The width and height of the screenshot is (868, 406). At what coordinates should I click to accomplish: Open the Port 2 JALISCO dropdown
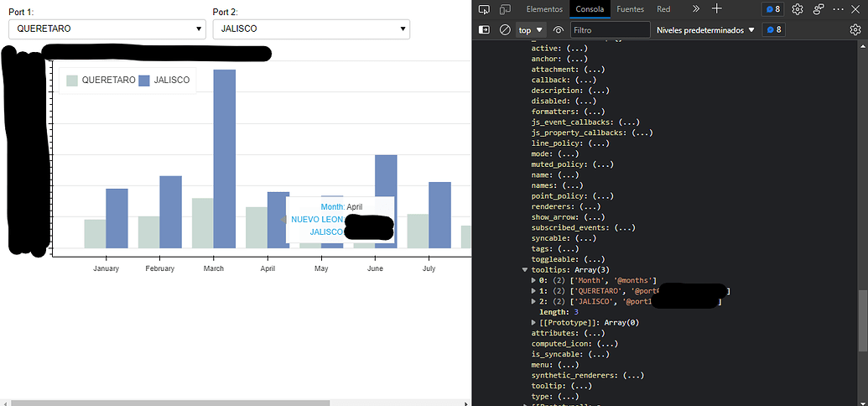(311, 29)
